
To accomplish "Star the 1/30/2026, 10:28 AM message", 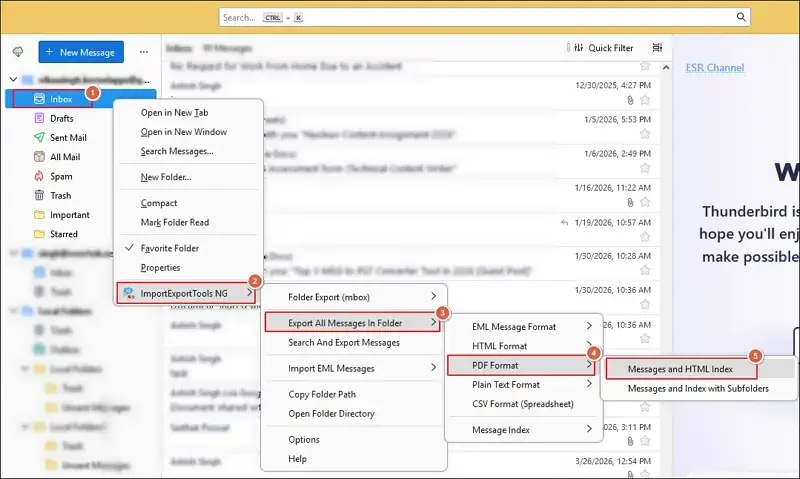I will [x=645, y=270].
